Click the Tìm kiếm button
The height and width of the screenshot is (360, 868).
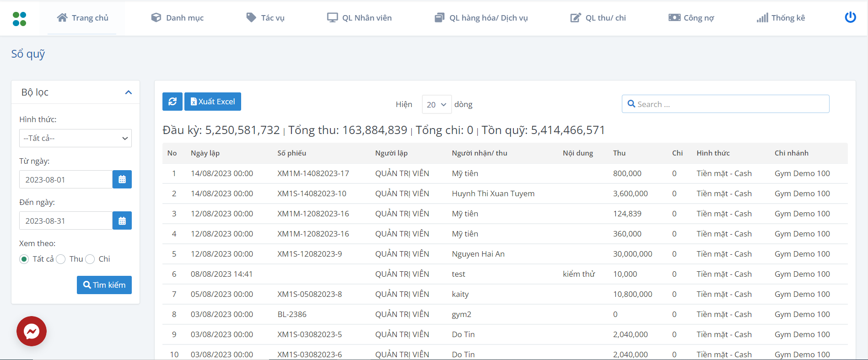point(104,285)
